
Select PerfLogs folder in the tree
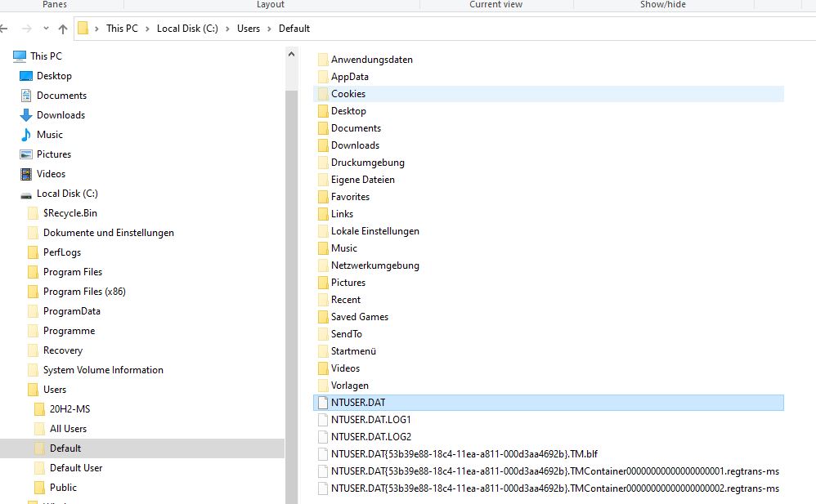pyautogui.click(x=62, y=252)
